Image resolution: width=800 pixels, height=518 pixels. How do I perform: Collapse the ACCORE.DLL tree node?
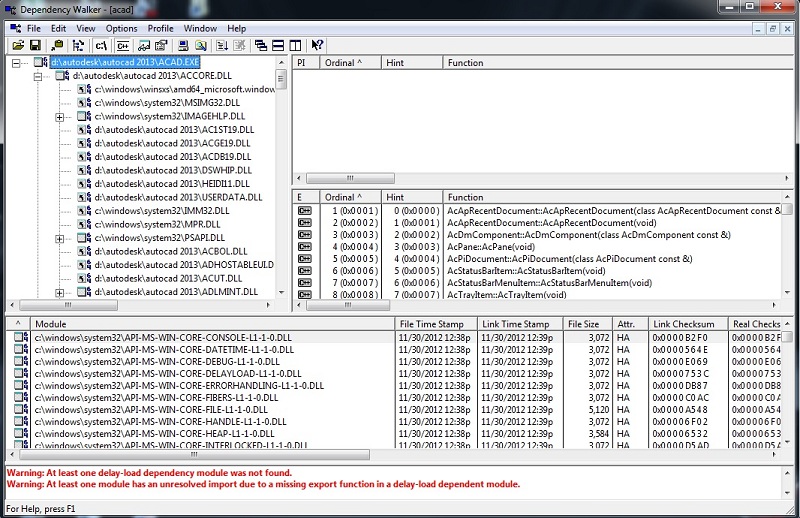point(38,77)
